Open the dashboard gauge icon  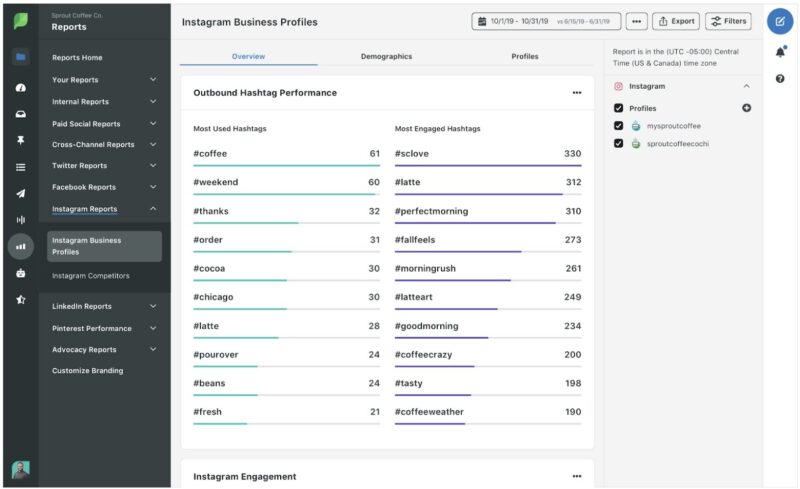pyautogui.click(x=21, y=88)
